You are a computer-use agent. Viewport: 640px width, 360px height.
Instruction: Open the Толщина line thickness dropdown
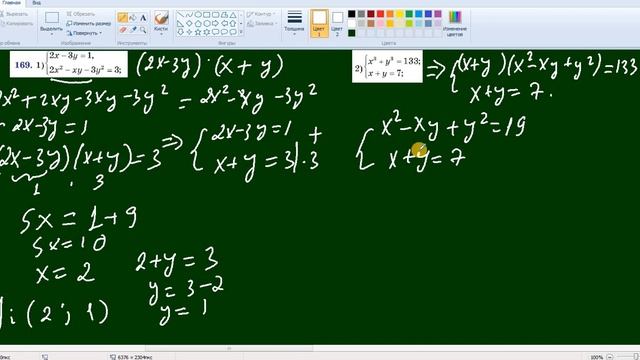coord(294,23)
